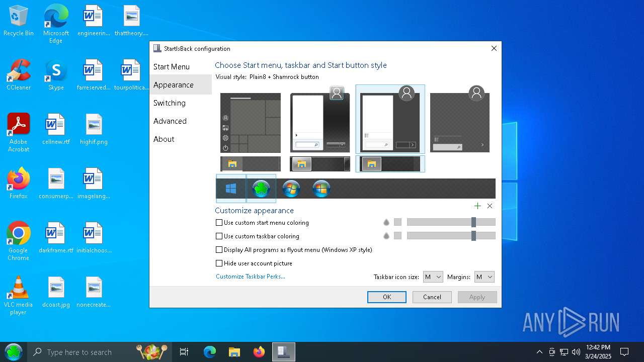Screen dimensions: 644x362
Task: Open the CCleaner desktop shortcut
Action: click(x=19, y=75)
